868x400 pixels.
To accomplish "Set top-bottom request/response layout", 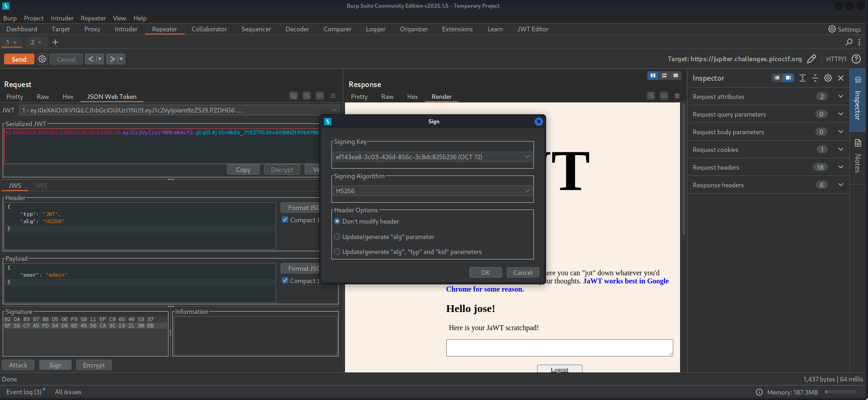I will [664, 75].
